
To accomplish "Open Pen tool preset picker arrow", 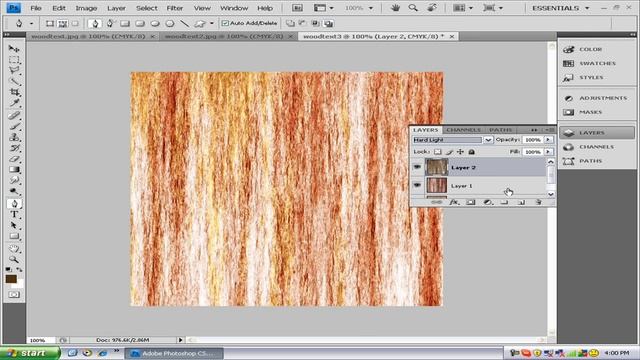I will tap(31, 24).
